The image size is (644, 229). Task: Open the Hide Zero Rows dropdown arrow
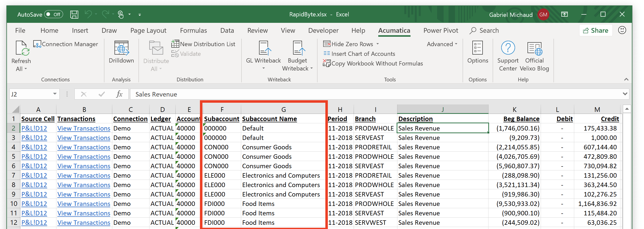pyautogui.click(x=378, y=44)
